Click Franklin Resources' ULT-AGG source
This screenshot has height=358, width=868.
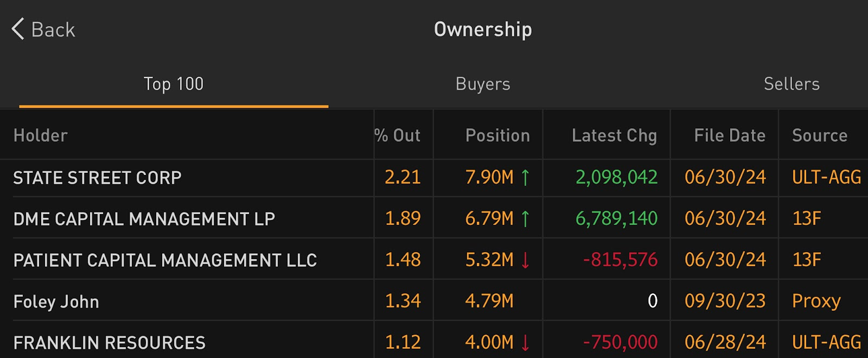tap(827, 342)
